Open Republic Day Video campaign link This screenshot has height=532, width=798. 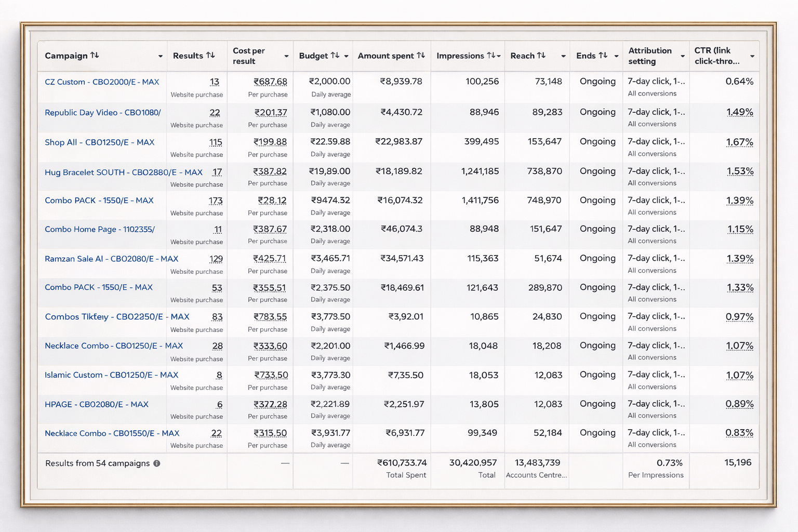coord(103,113)
